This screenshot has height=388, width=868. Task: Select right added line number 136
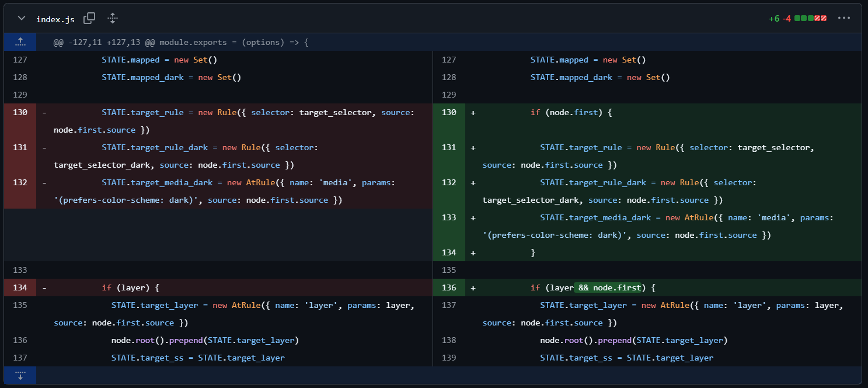449,287
